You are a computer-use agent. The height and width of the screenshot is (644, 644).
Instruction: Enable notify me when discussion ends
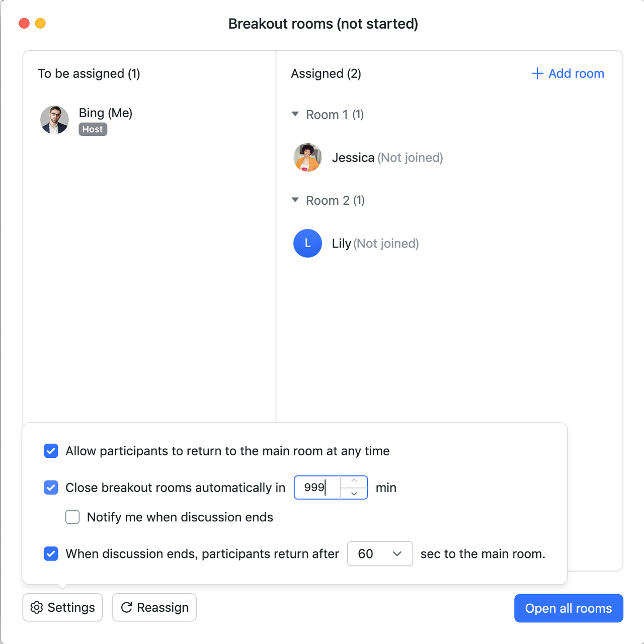tap(72, 517)
